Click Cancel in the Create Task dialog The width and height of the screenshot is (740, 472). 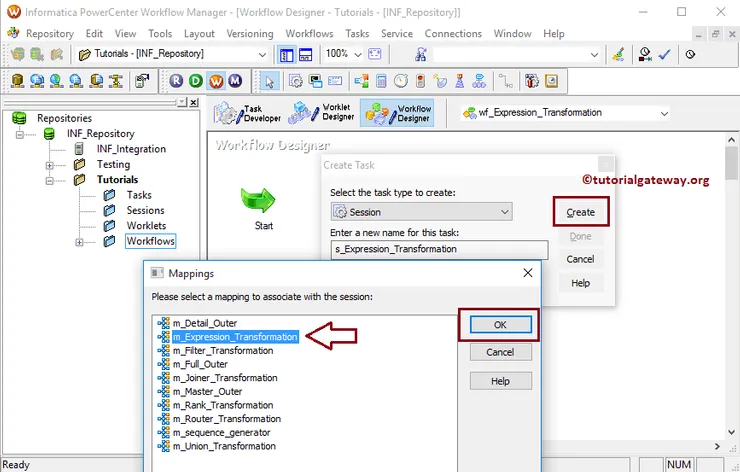tap(580, 259)
